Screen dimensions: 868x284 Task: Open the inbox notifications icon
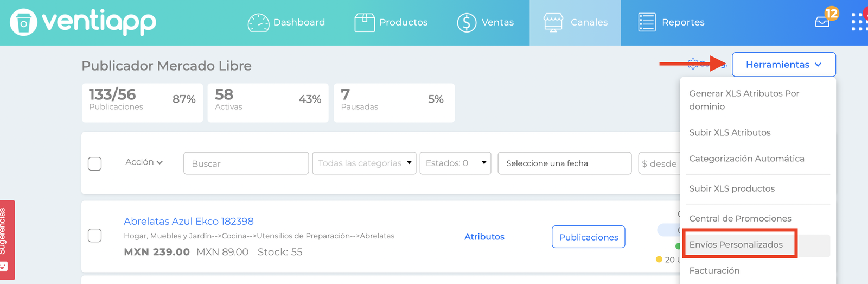(x=822, y=22)
